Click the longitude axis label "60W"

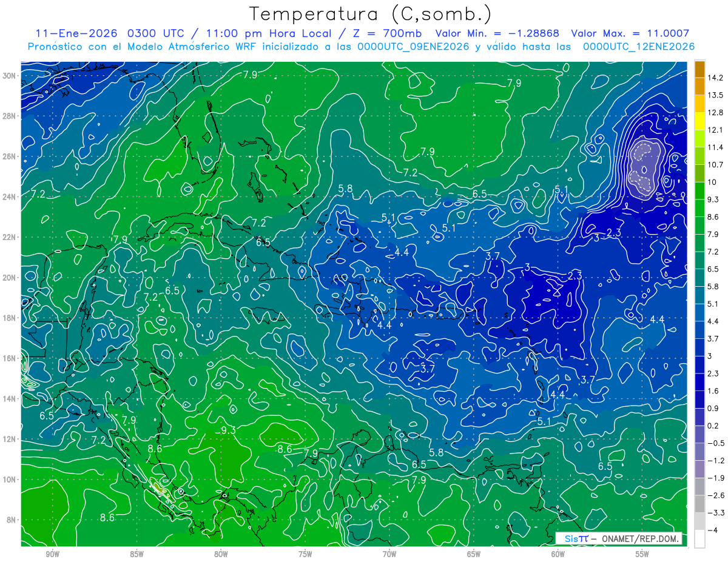point(558,554)
